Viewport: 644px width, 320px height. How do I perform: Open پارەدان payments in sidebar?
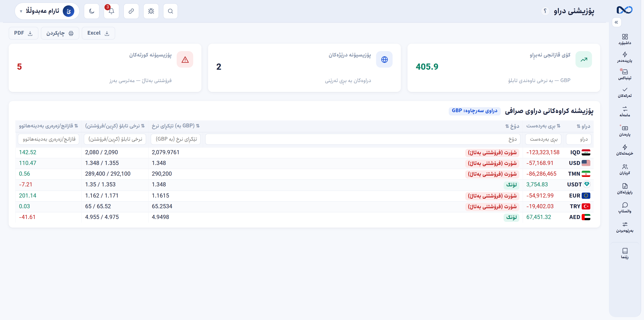(625, 131)
